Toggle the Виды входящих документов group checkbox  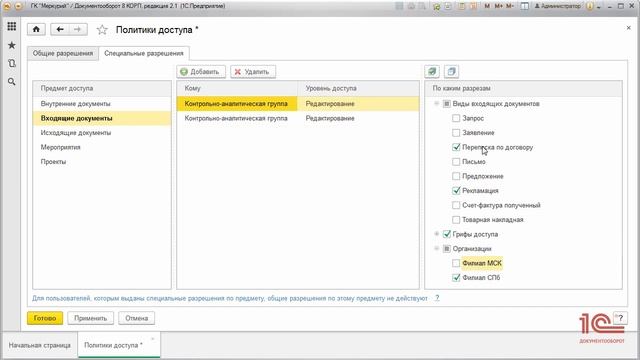(447, 104)
